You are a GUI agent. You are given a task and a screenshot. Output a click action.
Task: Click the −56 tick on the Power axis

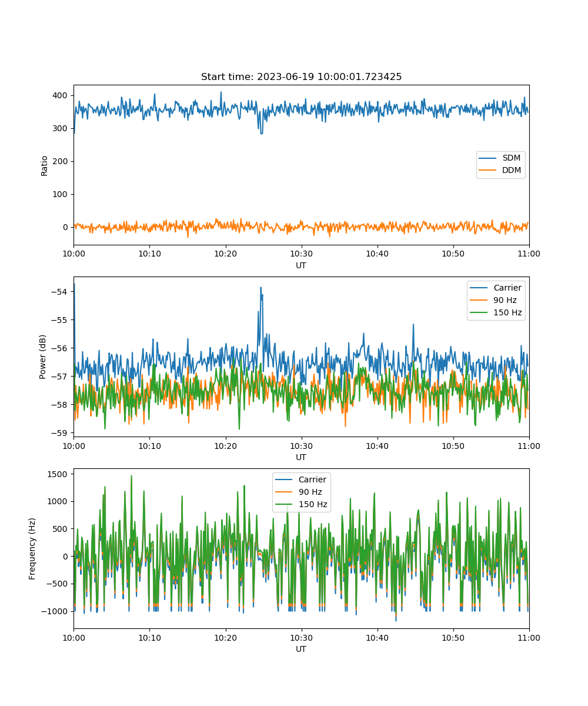click(x=59, y=348)
